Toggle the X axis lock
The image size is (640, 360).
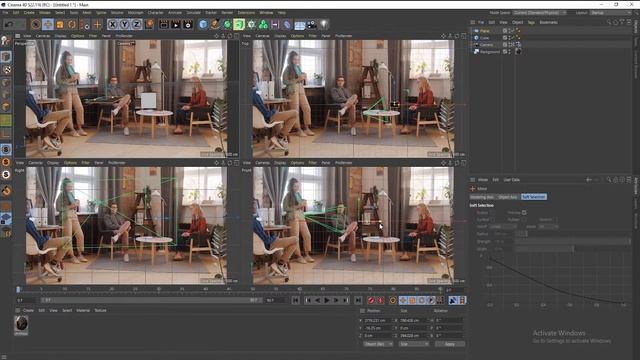(x=112, y=24)
